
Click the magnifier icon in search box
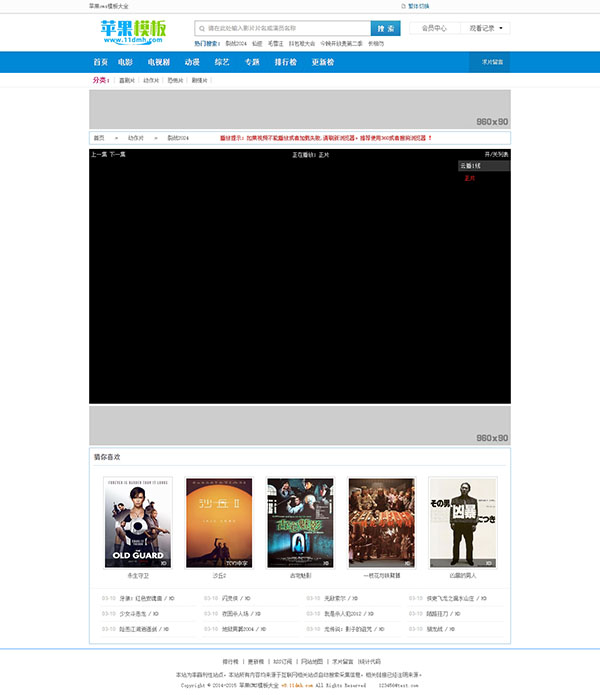(201, 28)
